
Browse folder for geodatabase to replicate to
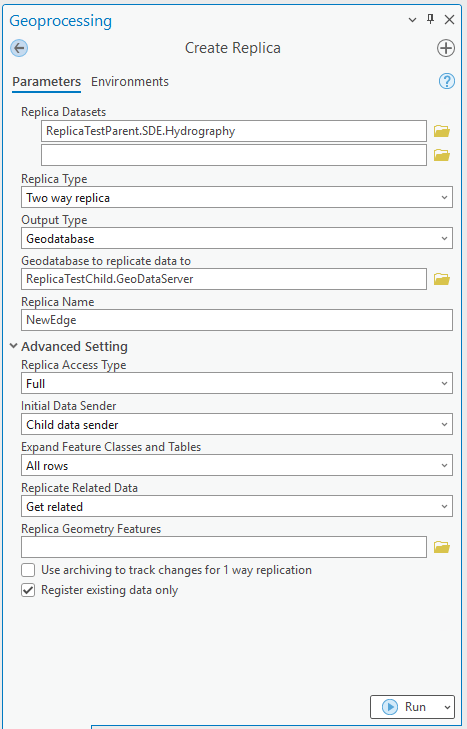[441, 279]
